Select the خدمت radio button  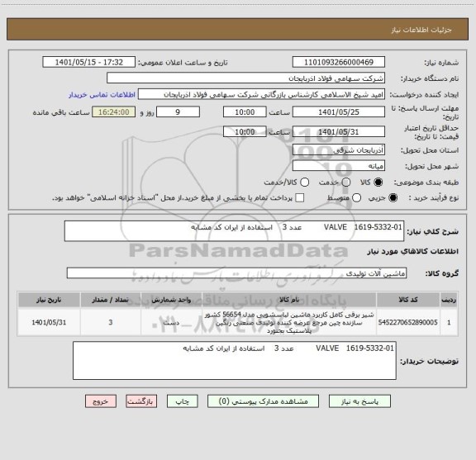[x=345, y=182]
